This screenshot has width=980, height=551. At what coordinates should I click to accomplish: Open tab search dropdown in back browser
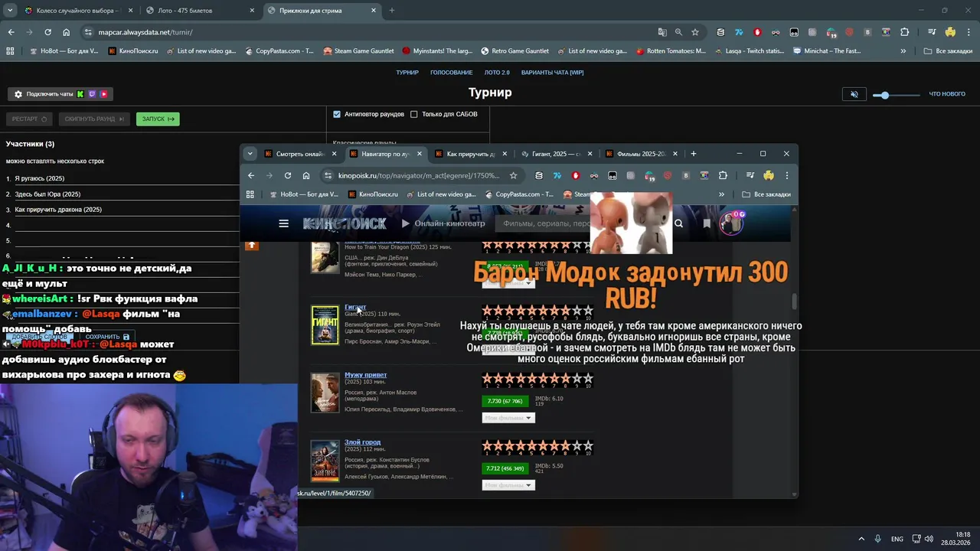pos(10,11)
